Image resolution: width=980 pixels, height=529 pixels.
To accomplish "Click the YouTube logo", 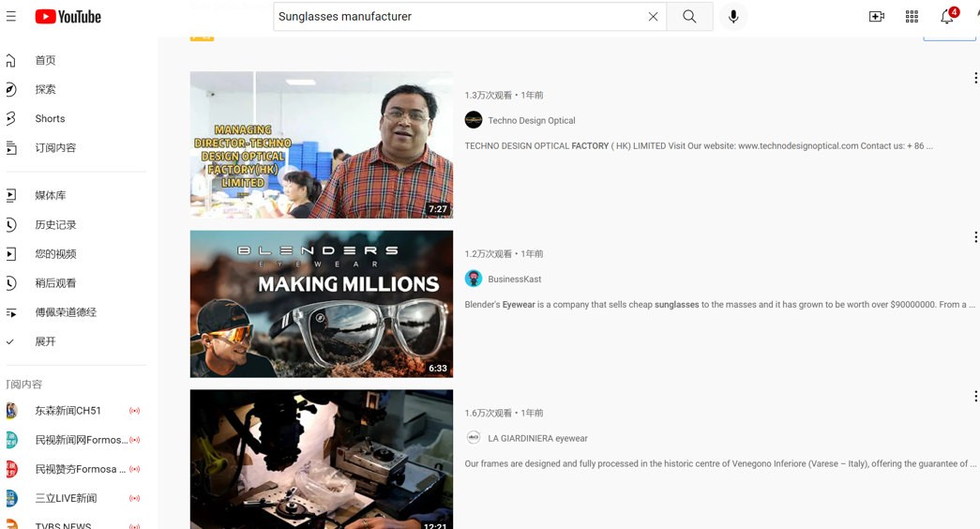I will (x=68, y=17).
